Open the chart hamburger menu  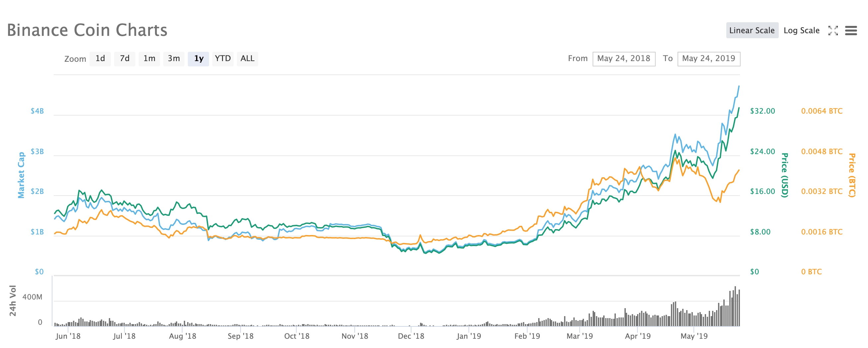[851, 31]
